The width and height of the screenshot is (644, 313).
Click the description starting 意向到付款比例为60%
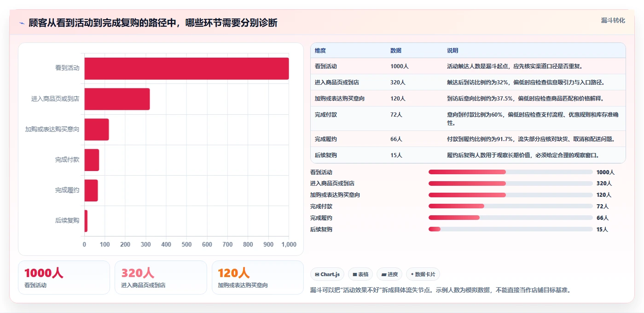(x=533, y=119)
